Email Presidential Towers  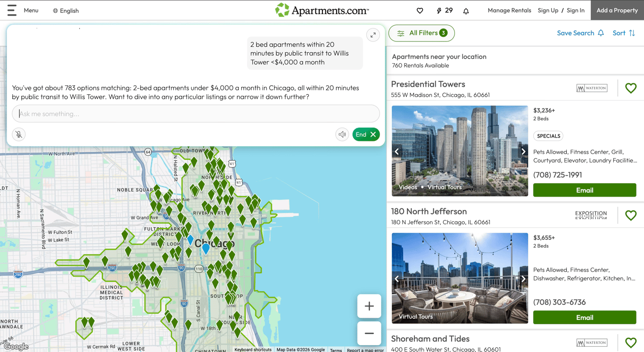pos(585,190)
